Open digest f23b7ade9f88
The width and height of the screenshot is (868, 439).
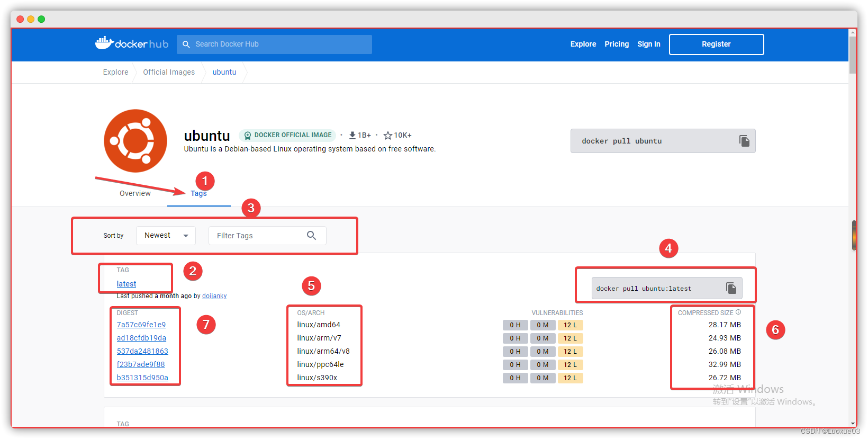coord(141,364)
